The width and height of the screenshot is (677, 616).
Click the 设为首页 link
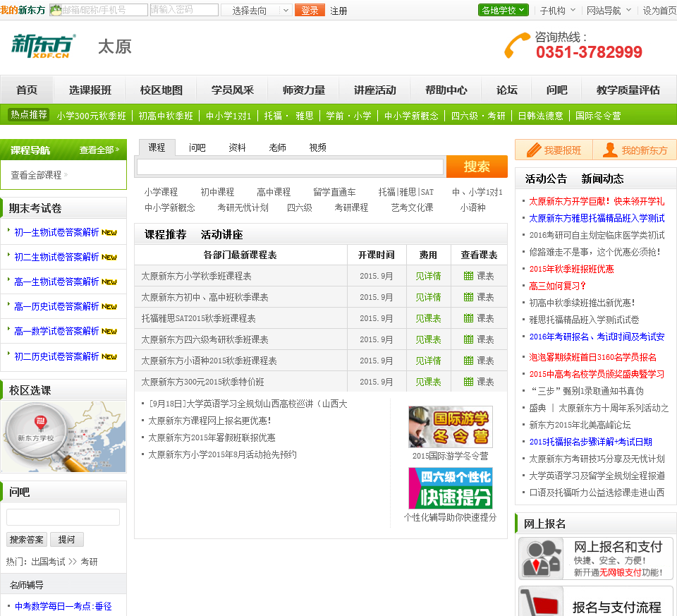659,11
